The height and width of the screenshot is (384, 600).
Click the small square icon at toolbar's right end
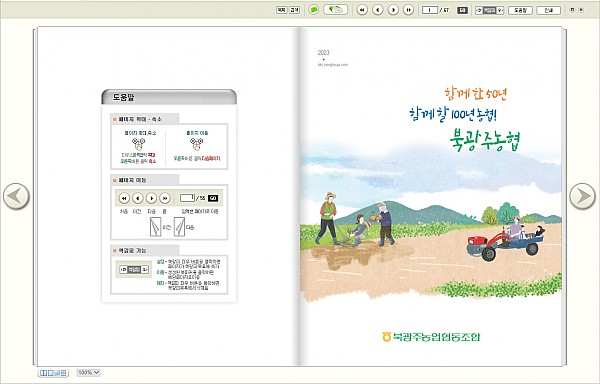point(572,10)
